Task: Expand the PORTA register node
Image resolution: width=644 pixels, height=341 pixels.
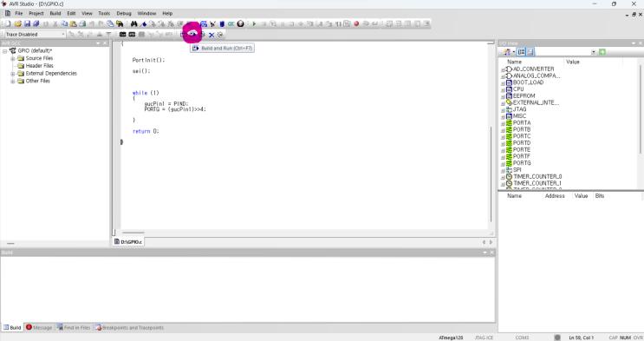Action: [503, 123]
